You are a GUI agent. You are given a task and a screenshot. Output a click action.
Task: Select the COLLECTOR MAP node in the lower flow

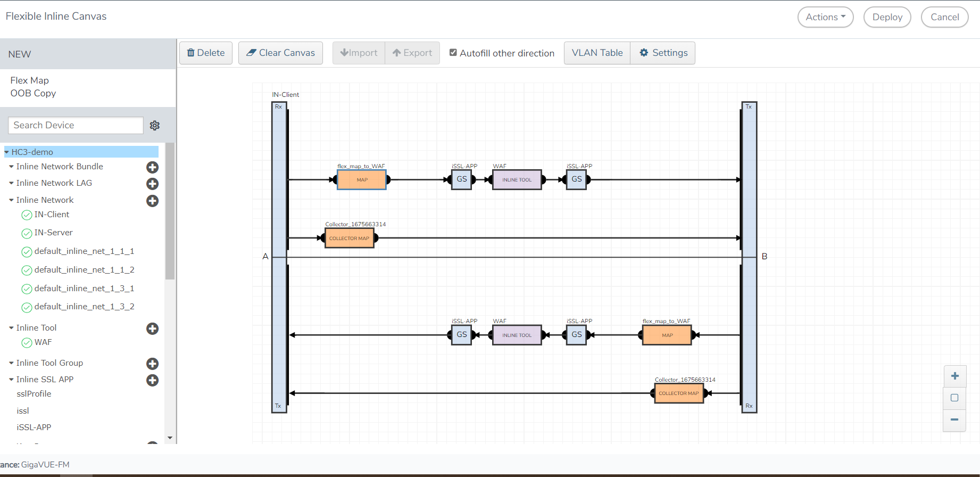(x=679, y=393)
